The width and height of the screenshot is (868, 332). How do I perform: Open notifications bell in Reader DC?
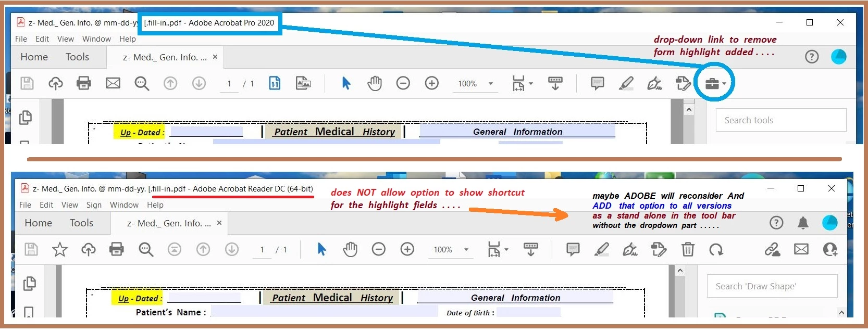pyautogui.click(x=803, y=223)
